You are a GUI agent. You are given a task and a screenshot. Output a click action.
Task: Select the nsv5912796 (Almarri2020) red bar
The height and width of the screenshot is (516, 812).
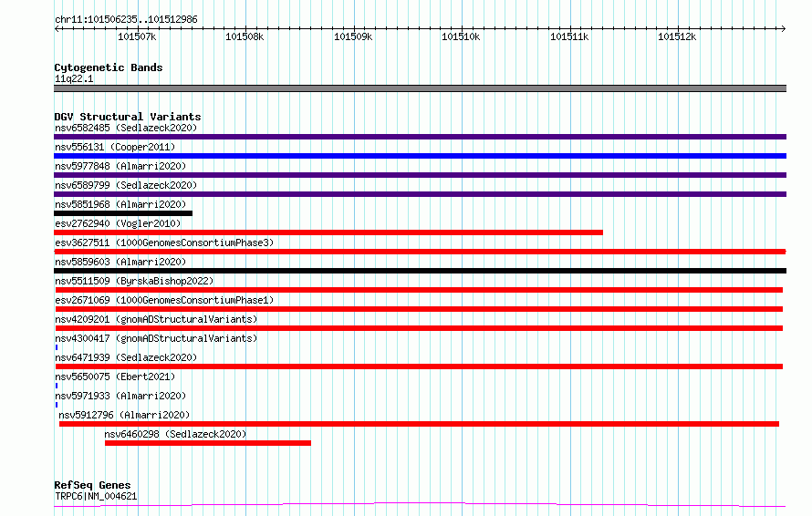click(420, 424)
